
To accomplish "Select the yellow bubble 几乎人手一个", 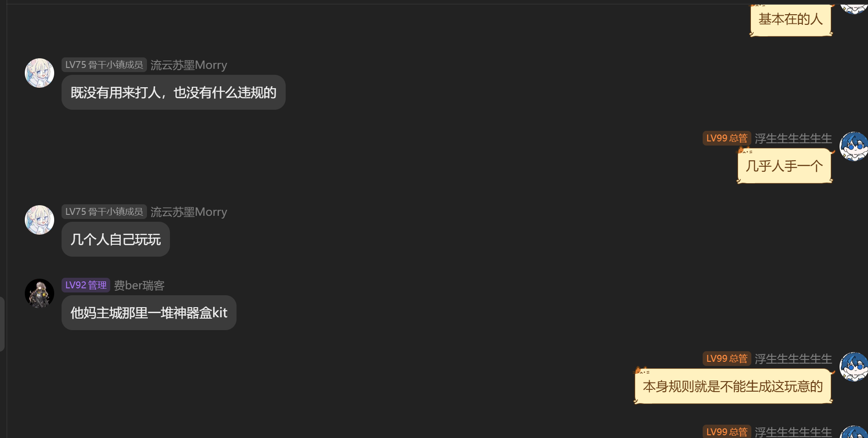I will point(784,166).
